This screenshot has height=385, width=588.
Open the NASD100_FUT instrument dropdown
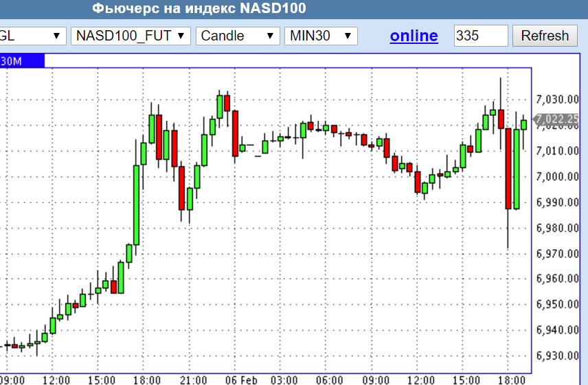pos(131,36)
